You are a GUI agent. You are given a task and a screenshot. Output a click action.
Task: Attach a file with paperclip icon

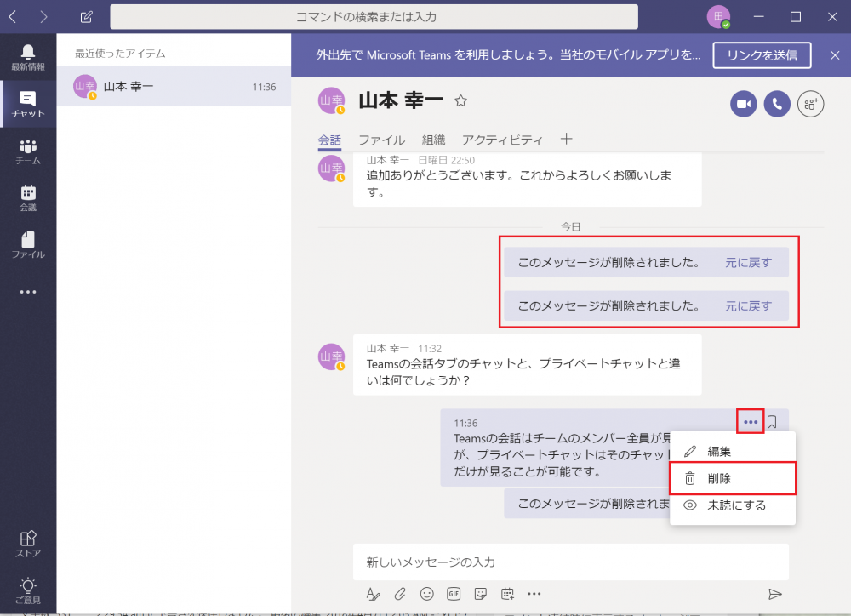400,594
